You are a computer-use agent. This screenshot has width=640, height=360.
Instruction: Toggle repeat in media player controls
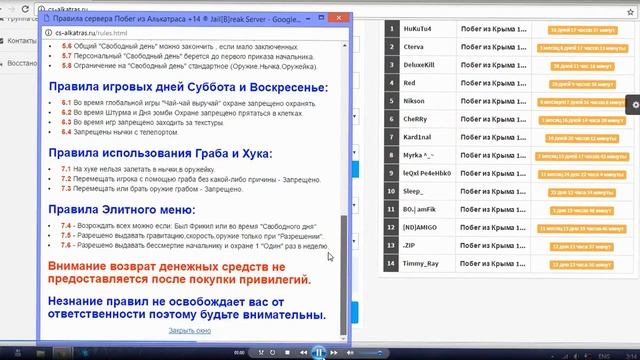point(272,353)
